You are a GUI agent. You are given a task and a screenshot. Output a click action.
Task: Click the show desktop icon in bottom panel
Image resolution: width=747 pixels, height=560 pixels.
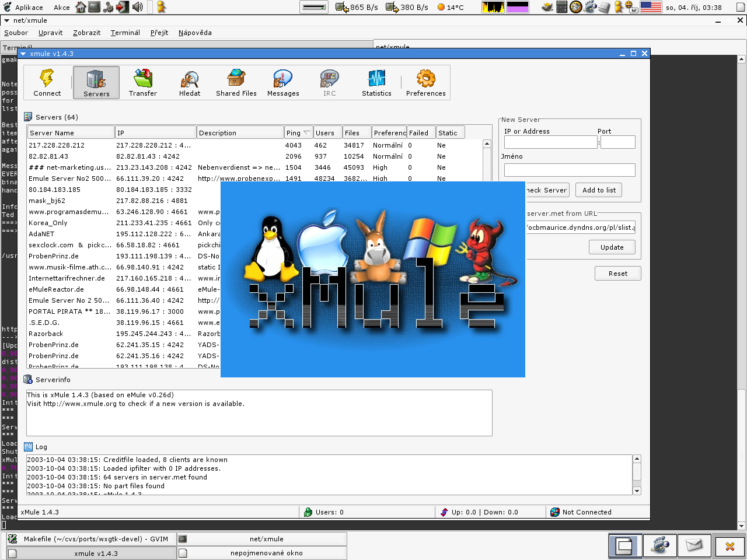coord(624,546)
